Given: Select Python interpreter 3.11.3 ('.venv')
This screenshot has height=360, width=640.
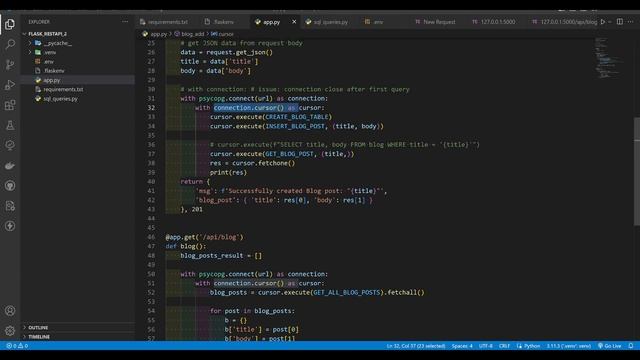Looking at the screenshot, I should click(x=569, y=346).
